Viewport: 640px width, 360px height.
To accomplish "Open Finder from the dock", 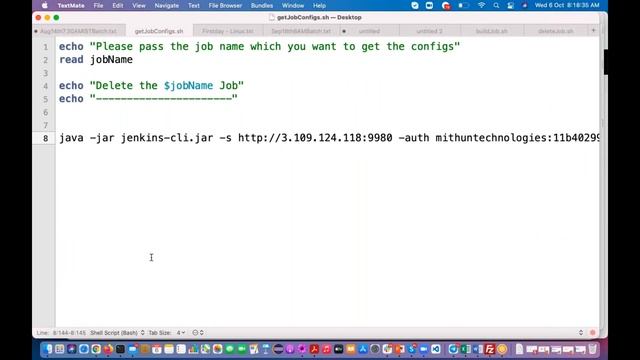I will [x=47, y=349].
